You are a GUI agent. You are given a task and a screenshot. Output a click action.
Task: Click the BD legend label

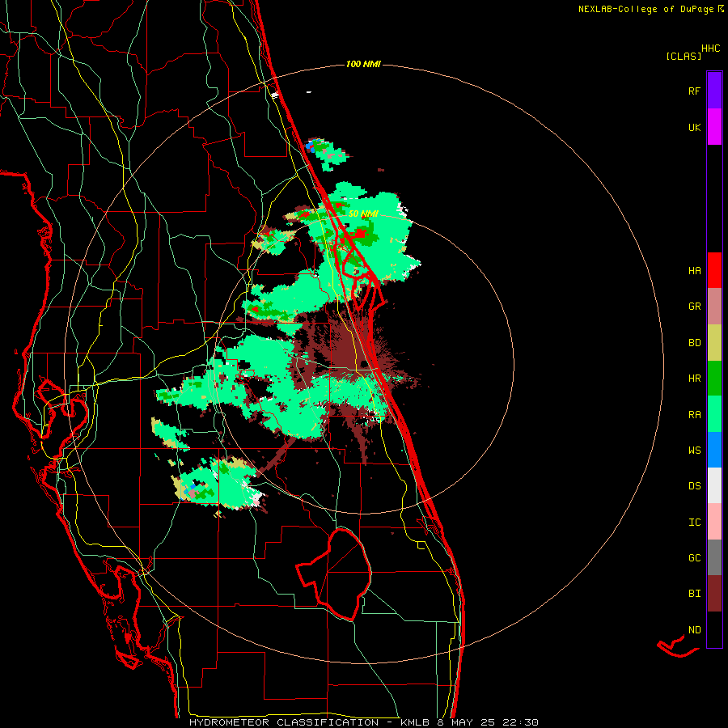tap(694, 343)
